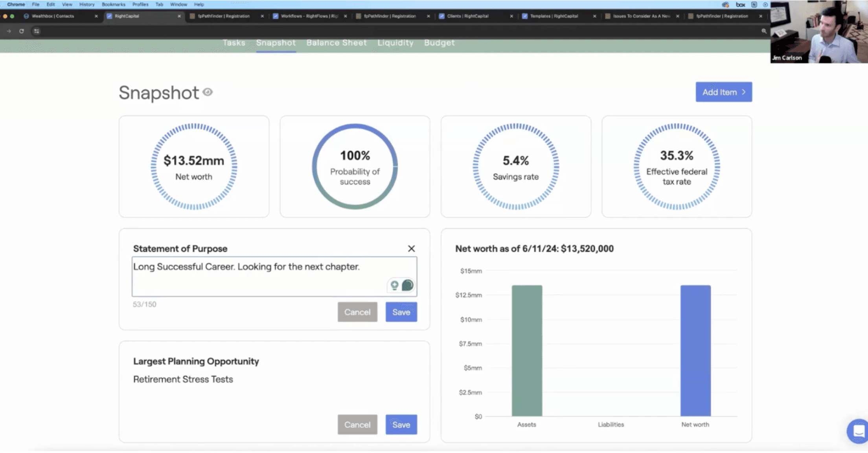Click the lightbulb icon in Statement text box
Screen dimensions: 868x453
[x=394, y=285]
